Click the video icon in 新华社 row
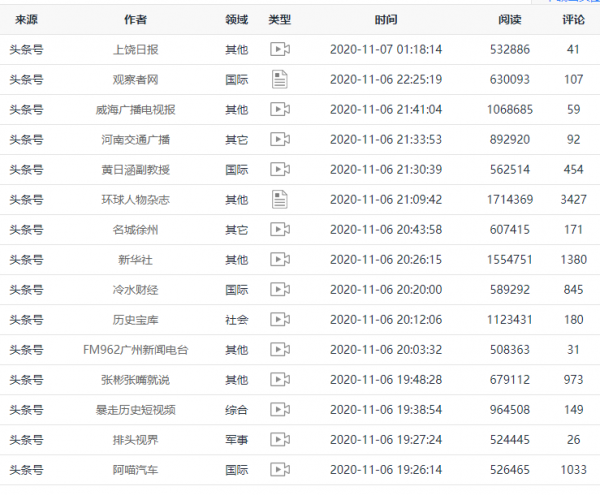The height and width of the screenshot is (495, 600). point(280,259)
